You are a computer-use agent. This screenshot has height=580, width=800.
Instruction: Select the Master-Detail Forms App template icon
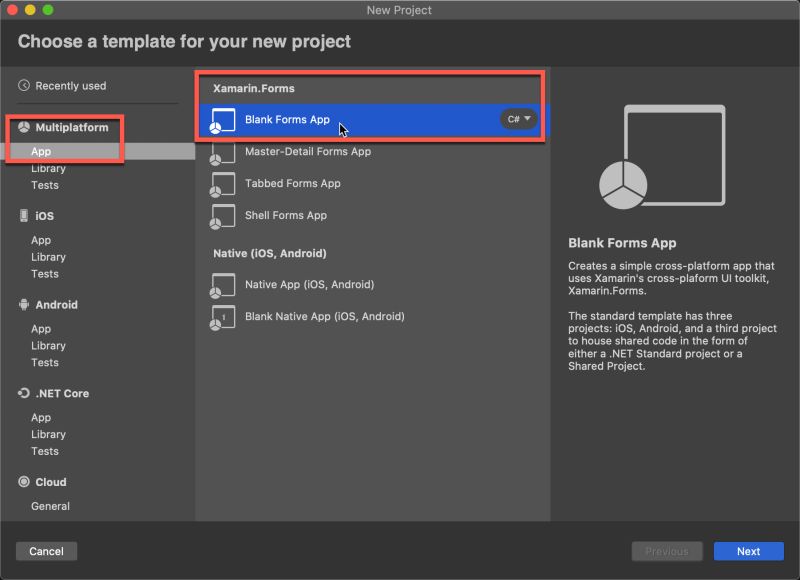[x=222, y=152]
